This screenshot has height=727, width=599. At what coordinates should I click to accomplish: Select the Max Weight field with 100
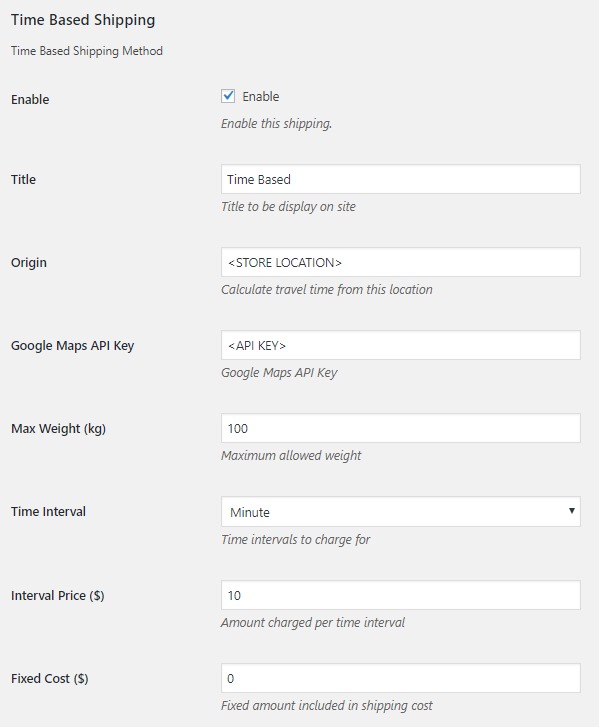point(401,428)
